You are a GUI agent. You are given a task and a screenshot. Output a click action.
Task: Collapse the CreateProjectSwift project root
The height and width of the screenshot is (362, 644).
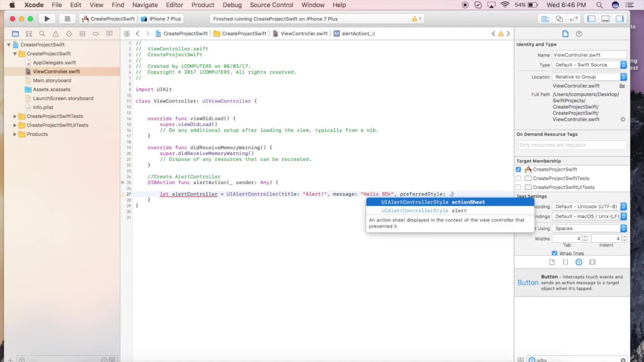point(9,45)
